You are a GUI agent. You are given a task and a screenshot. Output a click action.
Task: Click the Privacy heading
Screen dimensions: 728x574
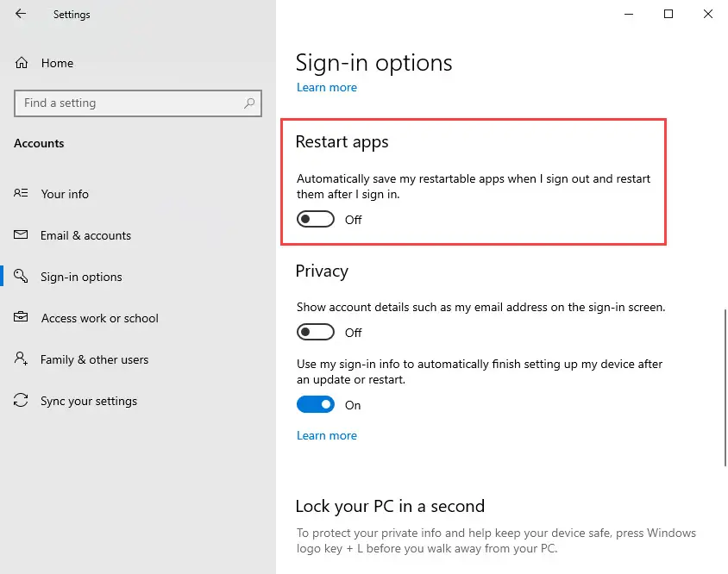tap(322, 271)
